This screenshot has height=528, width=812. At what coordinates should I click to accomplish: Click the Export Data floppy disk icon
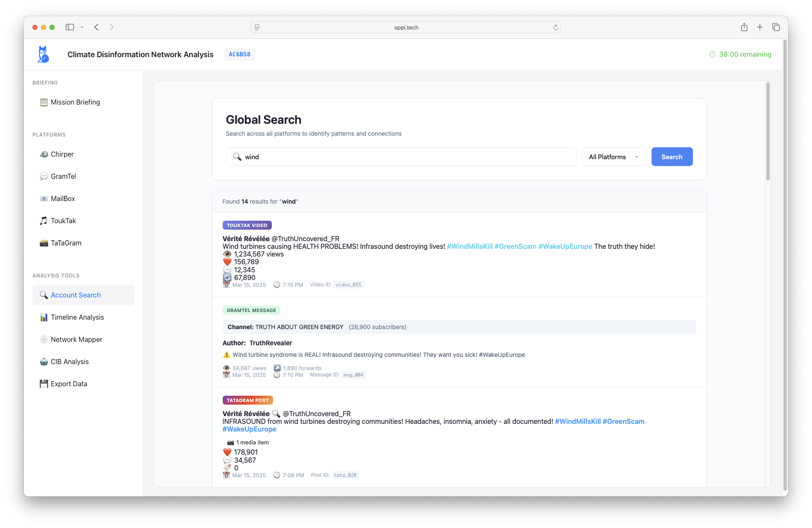(x=44, y=384)
